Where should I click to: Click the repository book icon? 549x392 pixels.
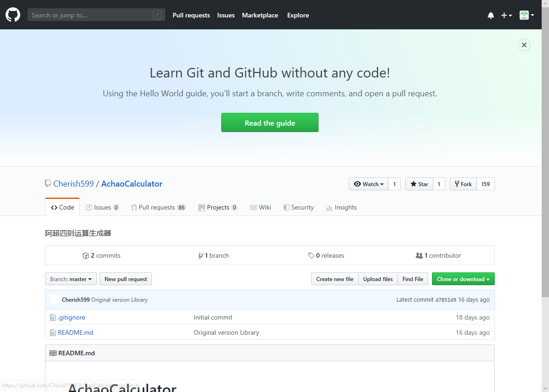[48, 183]
